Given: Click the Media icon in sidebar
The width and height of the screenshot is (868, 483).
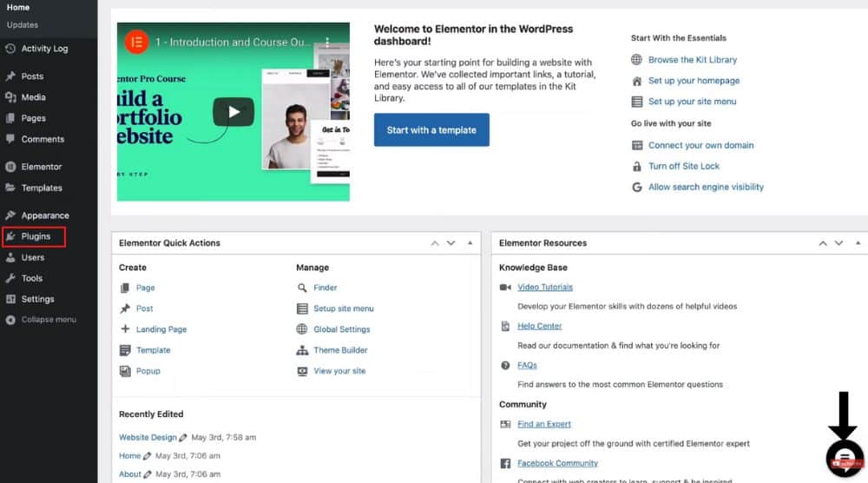Looking at the screenshot, I should [10, 97].
